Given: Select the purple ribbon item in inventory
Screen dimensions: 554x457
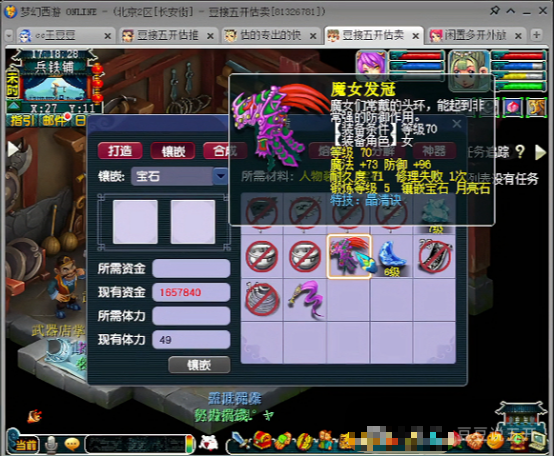Looking at the screenshot, I should (x=306, y=299).
